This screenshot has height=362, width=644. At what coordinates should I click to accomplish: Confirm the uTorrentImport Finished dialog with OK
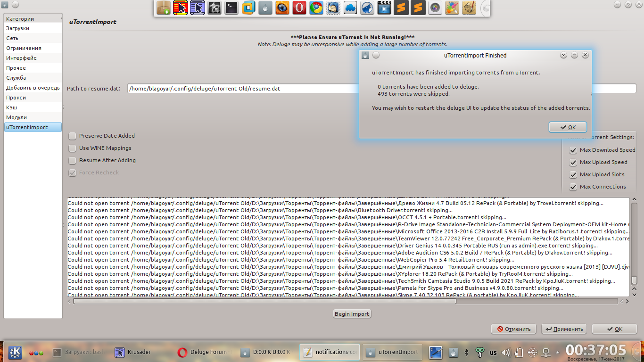[568, 127]
